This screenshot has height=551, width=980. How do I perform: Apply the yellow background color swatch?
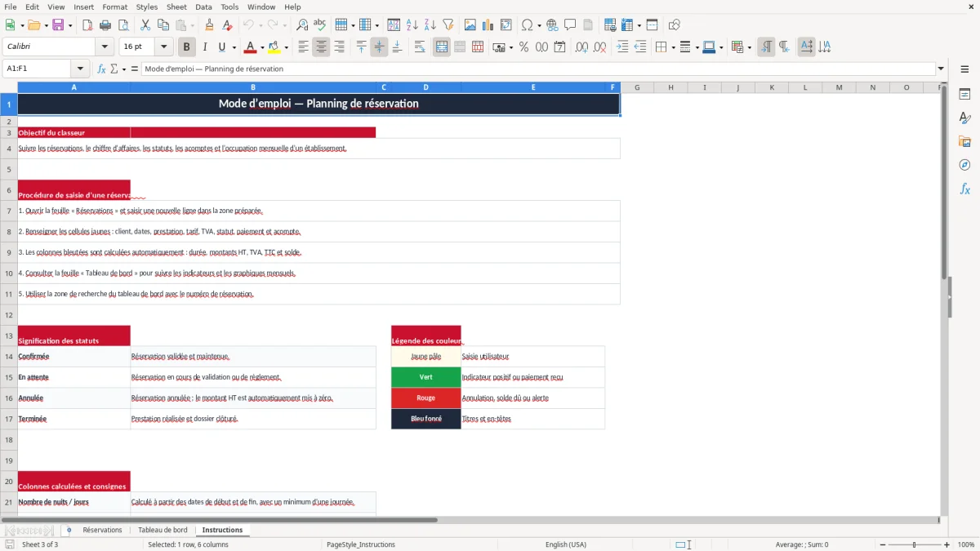(x=274, y=47)
